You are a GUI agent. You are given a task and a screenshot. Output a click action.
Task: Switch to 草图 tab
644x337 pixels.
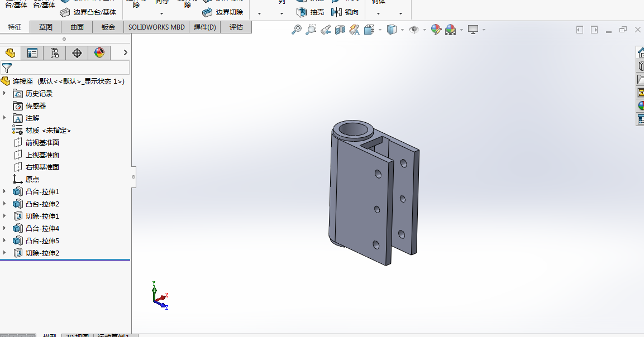point(46,27)
